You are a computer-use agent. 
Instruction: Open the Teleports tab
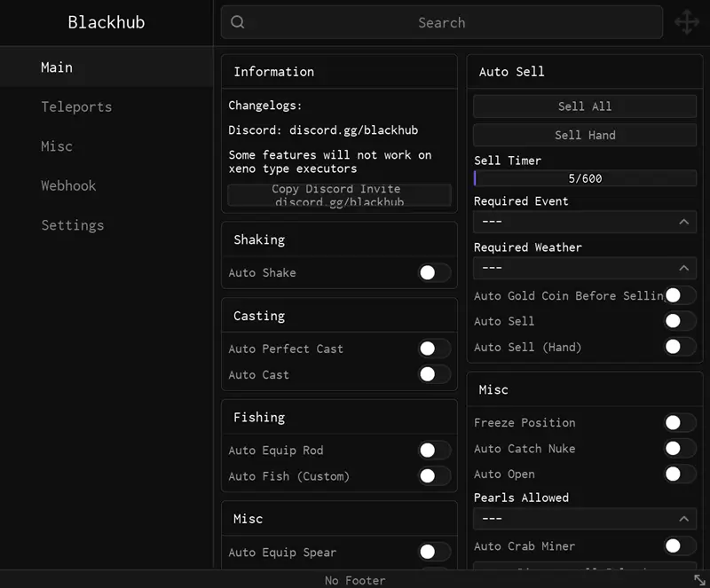106,106
